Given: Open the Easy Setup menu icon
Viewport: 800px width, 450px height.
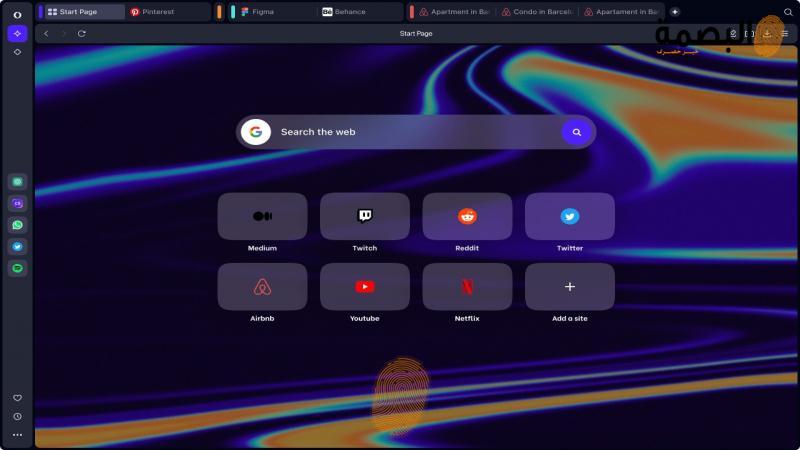Looking at the screenshot, I should point(785,34).
